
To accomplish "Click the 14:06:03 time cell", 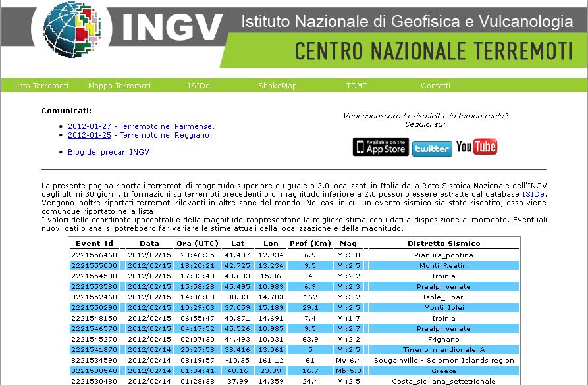I will tap(198, 297).
